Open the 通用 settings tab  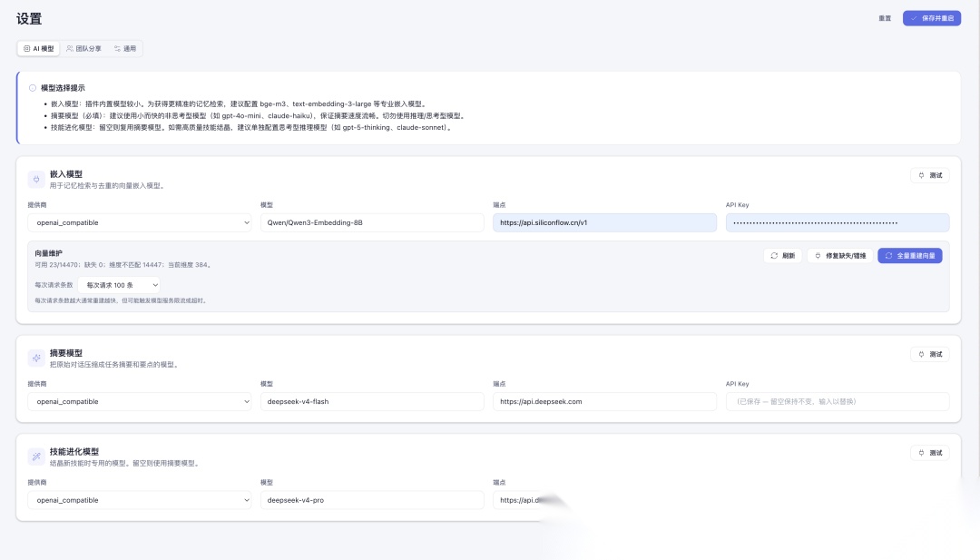pos(125,49)
